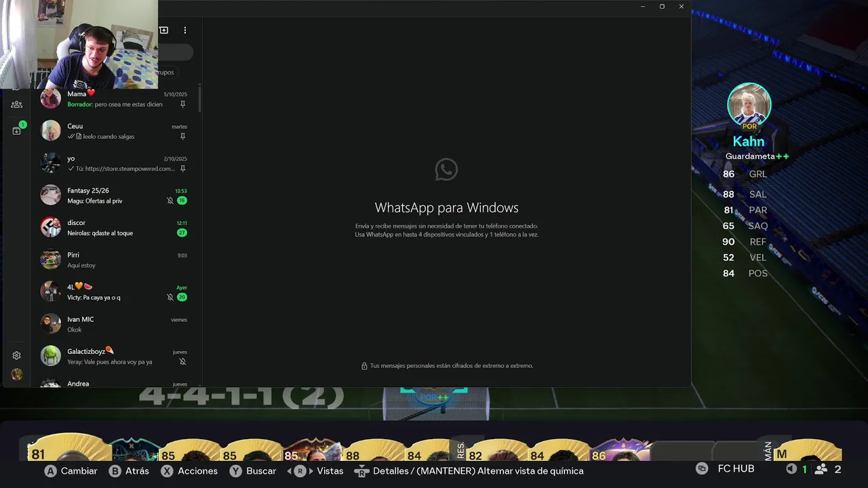Click the Detalles / Alternar vista de química prompt

point(478,470)
